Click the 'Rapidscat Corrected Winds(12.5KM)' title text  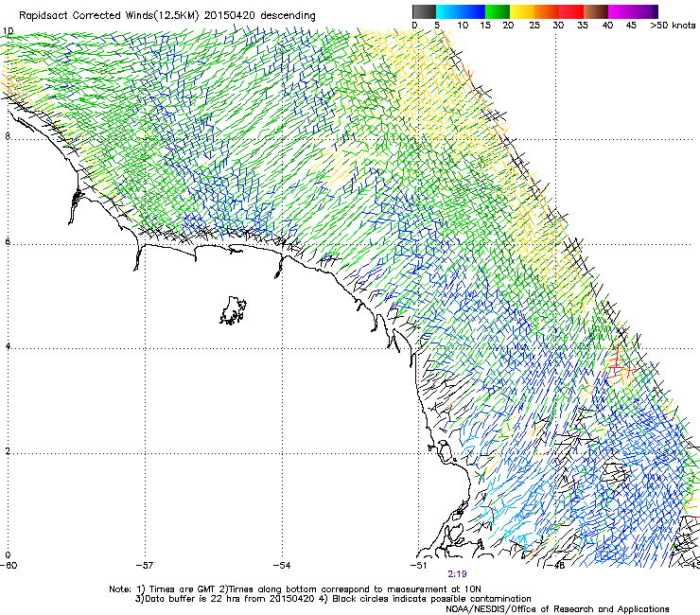(109, 16)
